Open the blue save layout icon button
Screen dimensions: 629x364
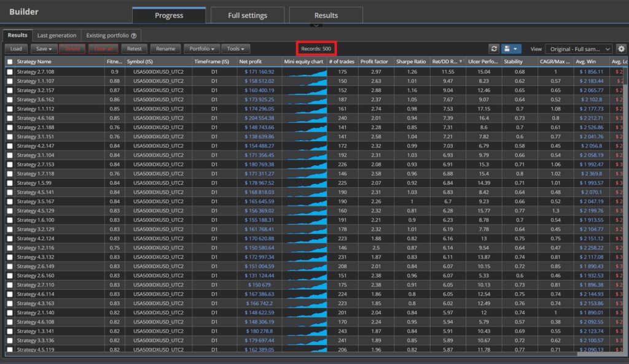click(511, 48)
